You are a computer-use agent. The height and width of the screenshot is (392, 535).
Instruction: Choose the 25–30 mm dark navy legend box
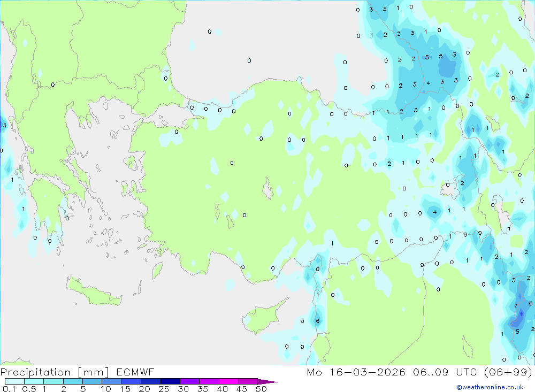point(170,381)
